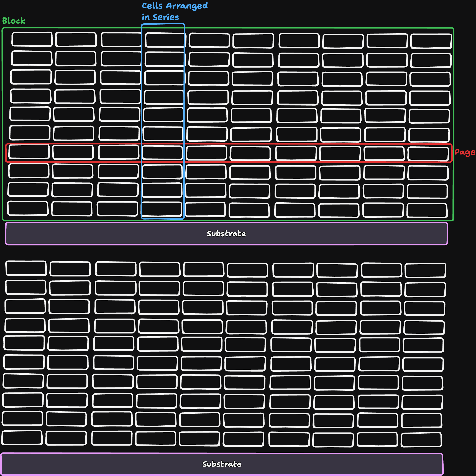
Task: Click the first cell in the red Page row
Action: (29, 152)
